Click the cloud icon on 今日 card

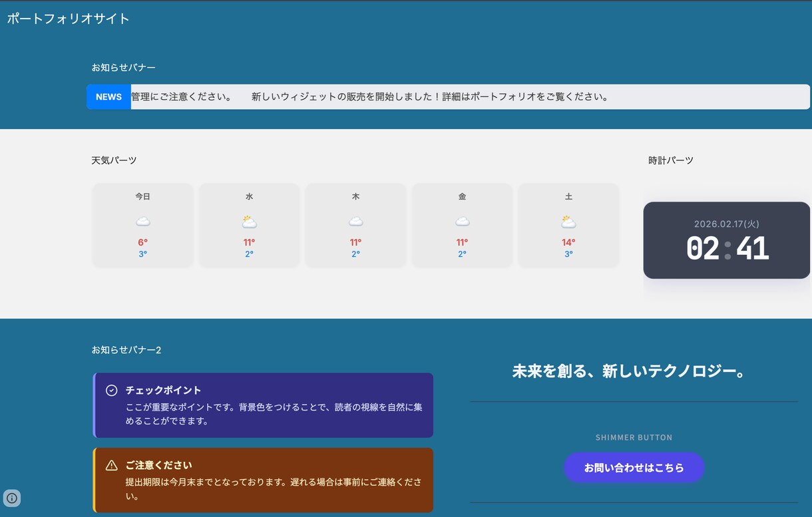coord(142,222)
